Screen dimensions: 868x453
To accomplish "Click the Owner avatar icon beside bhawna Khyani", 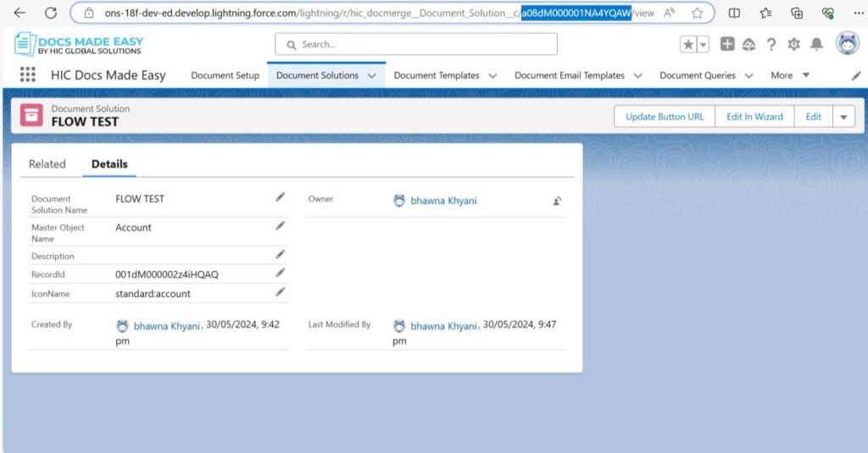I will click(x=399, y=200).
